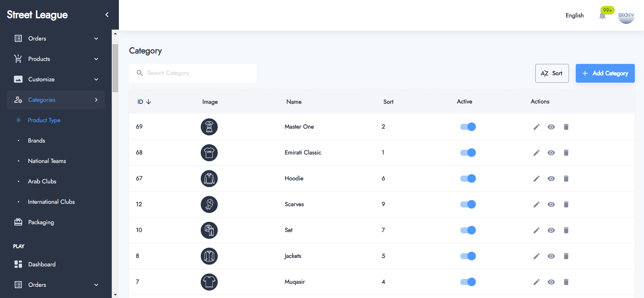644x298 pixels.
Task: View the Emirati Classic category details
Action: coord(551,153)
